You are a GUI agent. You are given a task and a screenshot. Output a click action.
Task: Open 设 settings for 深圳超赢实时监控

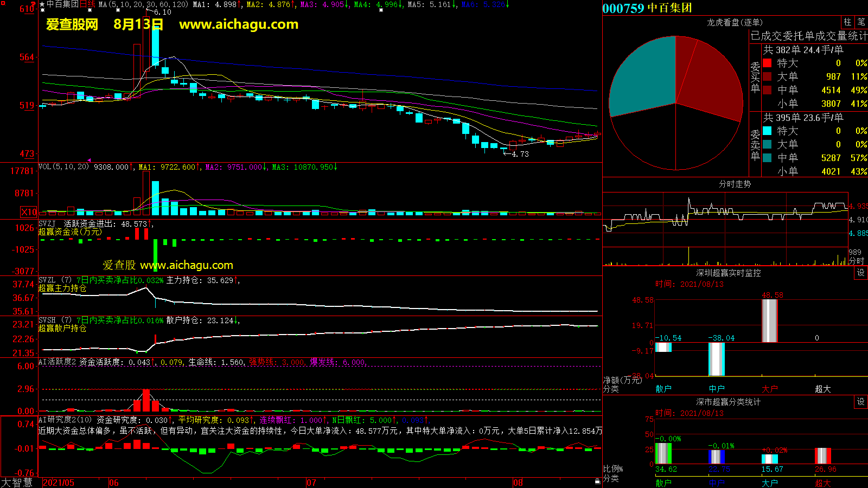click(861, 273)
